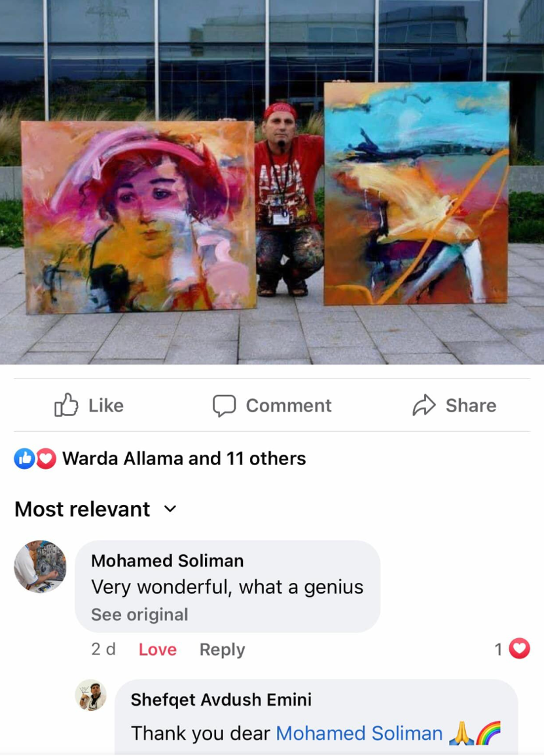Open Mohamed Soliman's profile picture
This screenshot has height=756, width=544.
(40, 567)
